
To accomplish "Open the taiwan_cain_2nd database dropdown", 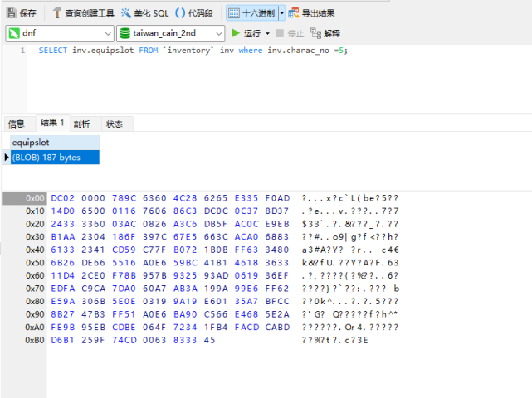I will [171, 33].
